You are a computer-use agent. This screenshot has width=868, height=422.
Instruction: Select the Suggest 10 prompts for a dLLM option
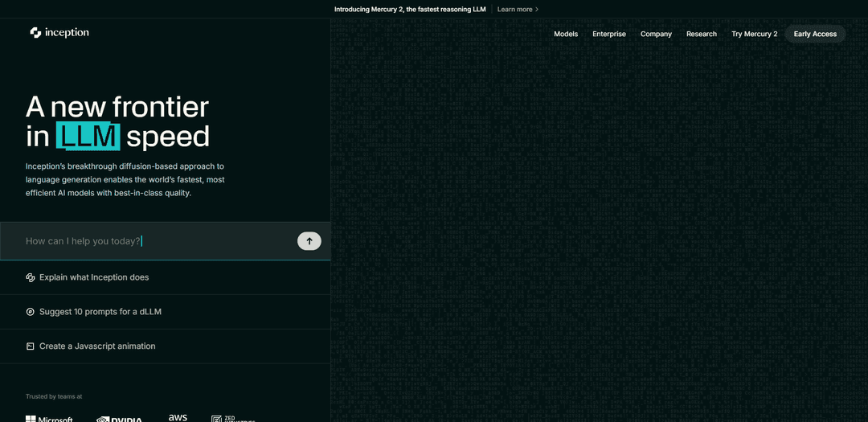[x=100, y=312]
